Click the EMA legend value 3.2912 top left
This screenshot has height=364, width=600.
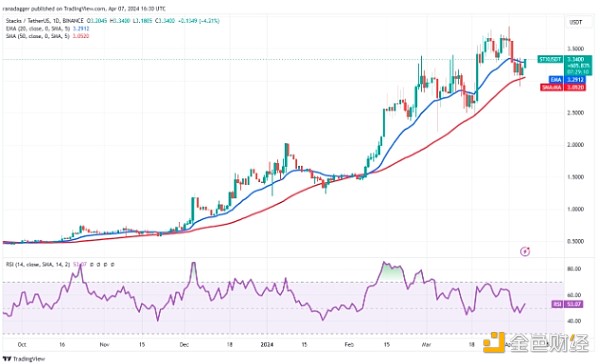point(81,29)
